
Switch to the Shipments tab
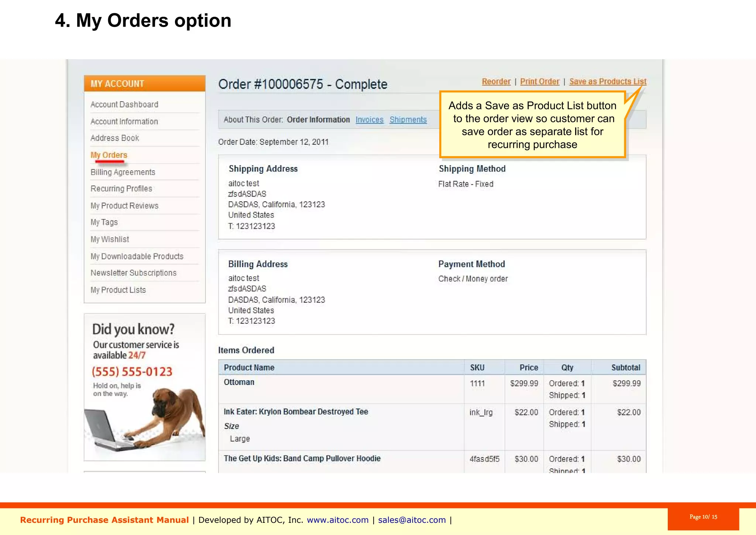click(x=408, y=120)
